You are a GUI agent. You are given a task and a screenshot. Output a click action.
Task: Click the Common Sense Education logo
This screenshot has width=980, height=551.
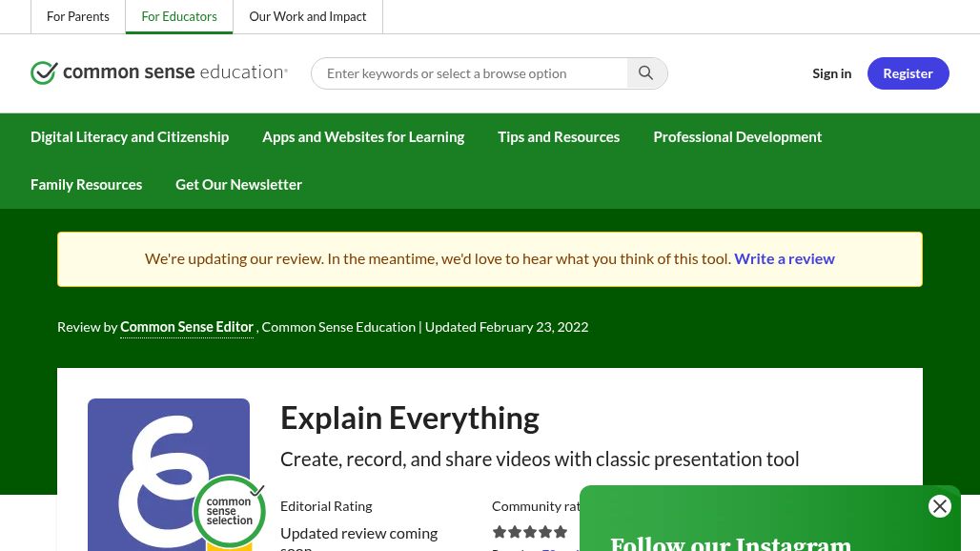[159, 72]
